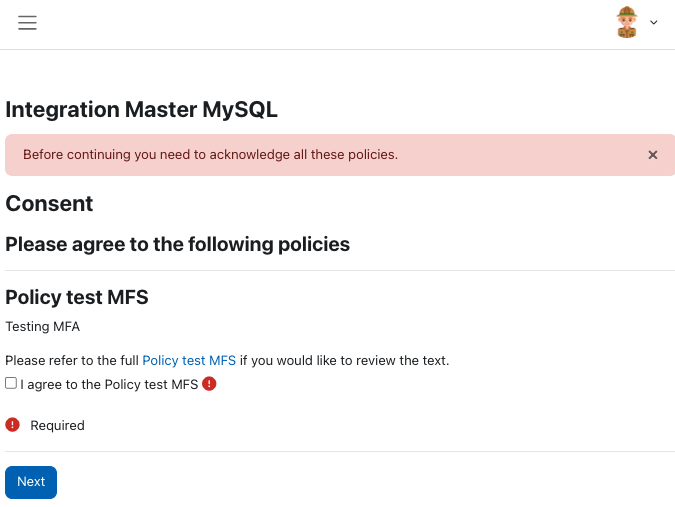Click the Next button
Screen dimensions: 675x507
31,482
